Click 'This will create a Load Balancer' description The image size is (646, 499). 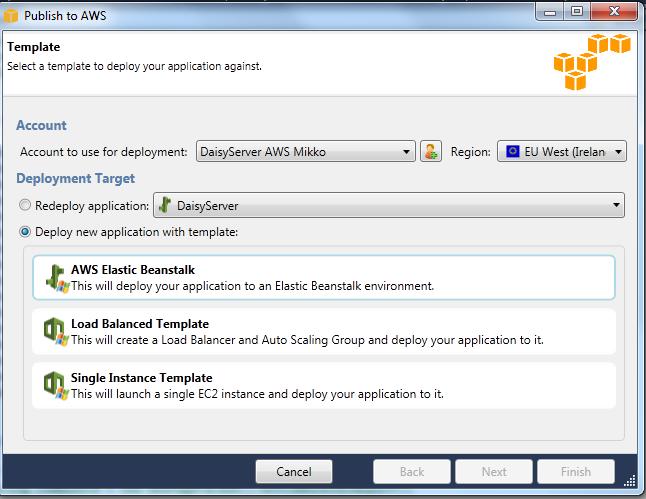[307, 340]
